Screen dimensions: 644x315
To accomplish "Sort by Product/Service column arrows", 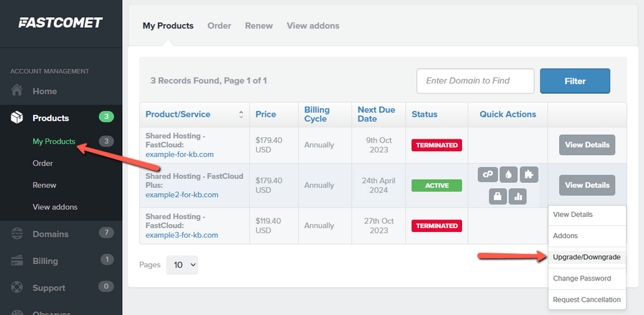I will coord(241,115).
